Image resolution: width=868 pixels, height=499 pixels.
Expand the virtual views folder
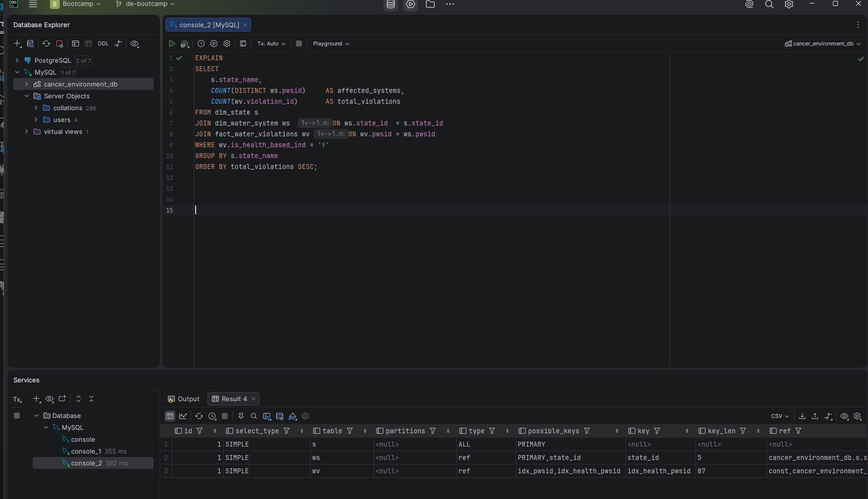tap(27, 131)
